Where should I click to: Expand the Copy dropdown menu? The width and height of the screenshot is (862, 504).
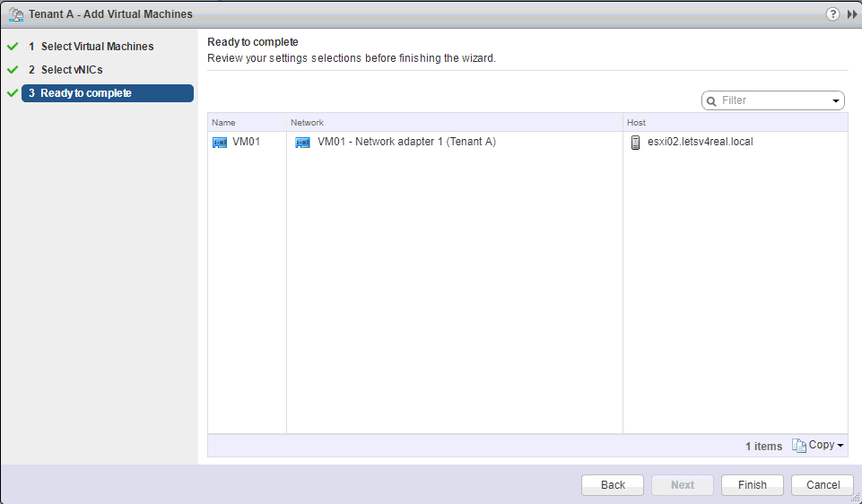840,446
